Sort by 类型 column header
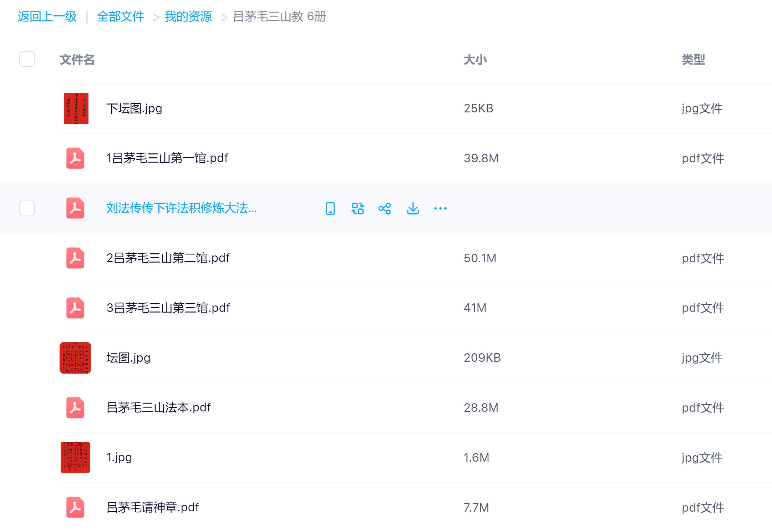This screenshot has height=532, width=772. tap(693, 60)
